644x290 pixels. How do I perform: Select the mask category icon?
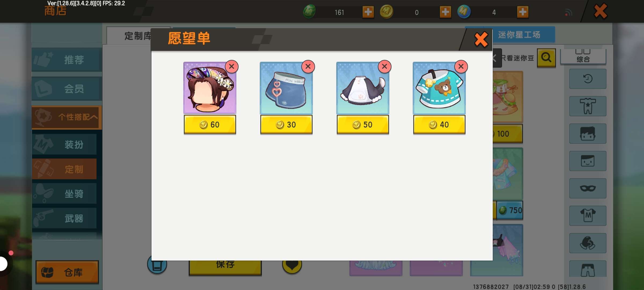[588, 188]
